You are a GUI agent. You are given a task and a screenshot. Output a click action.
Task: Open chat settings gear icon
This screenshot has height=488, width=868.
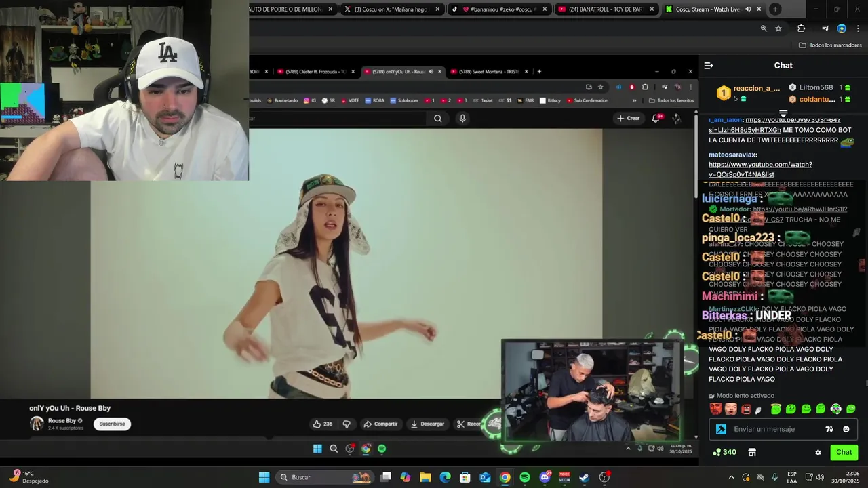tap(818, 452)
